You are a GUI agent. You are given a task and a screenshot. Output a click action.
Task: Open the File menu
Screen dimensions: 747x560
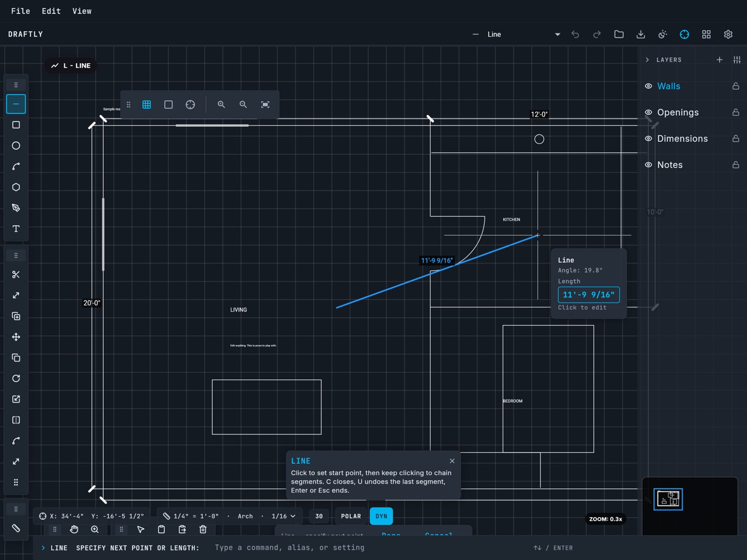pyautogui.click(x=21, y=11)
